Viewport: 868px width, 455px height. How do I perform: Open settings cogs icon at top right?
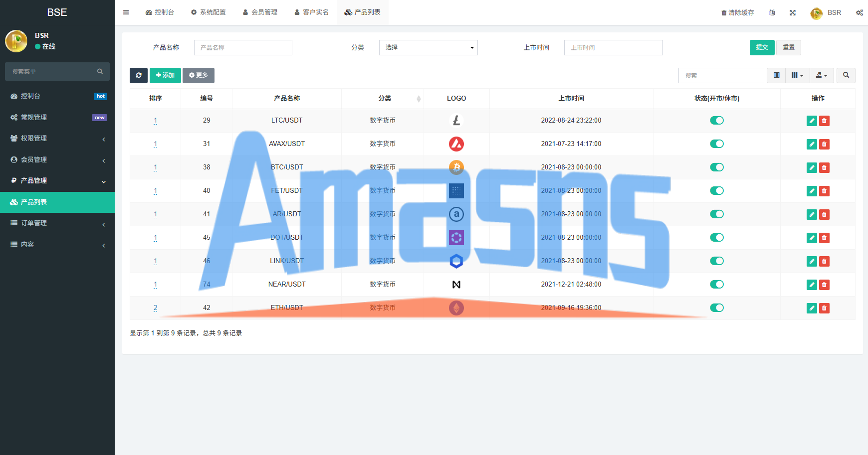click(860, 12)
